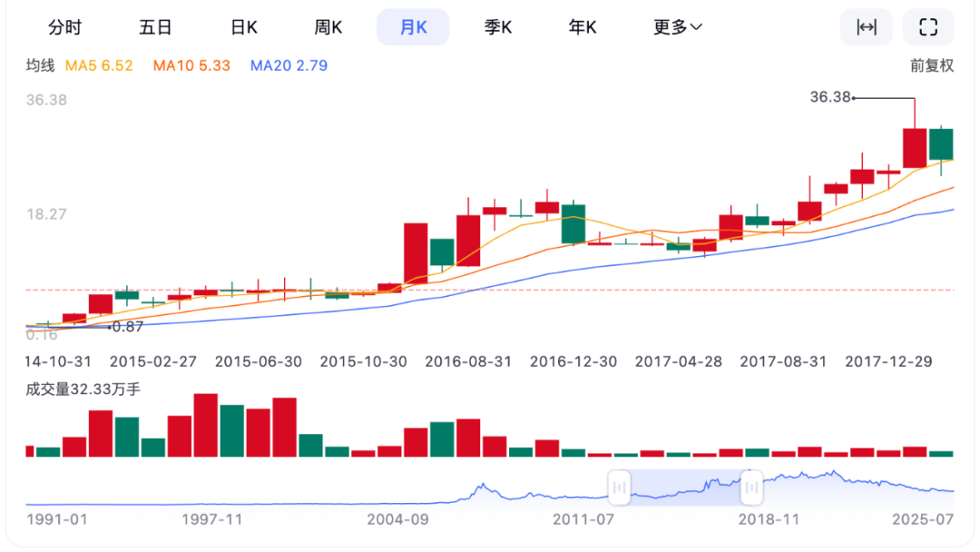The width and height of the screenshot is (980, 552).
Task: Click the right range slider handle
Action: (x=752, y=488)
